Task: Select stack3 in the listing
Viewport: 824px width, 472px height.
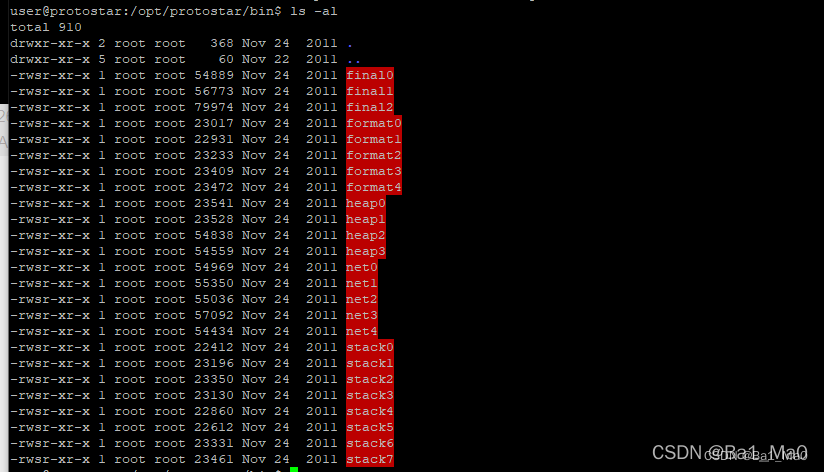Action: click(x=369, y=395)
